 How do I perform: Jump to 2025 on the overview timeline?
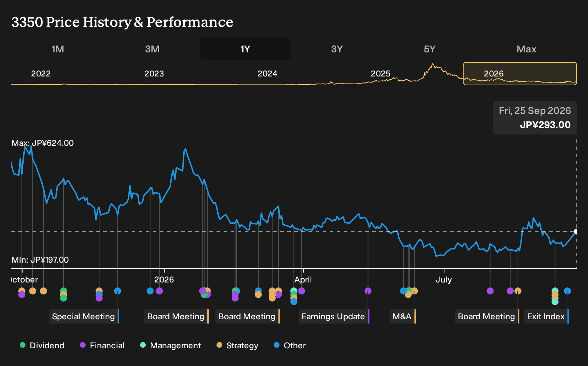[x=381, y=74]
